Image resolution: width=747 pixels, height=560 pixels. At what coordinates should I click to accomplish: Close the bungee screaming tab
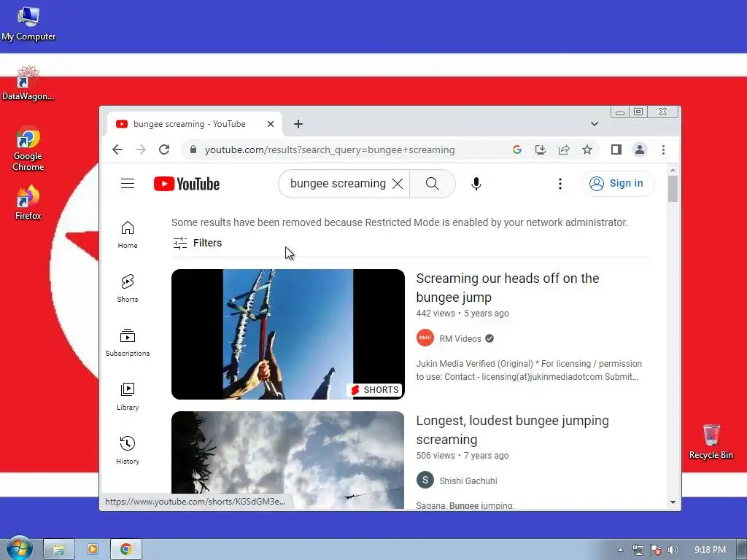(271, 124)
